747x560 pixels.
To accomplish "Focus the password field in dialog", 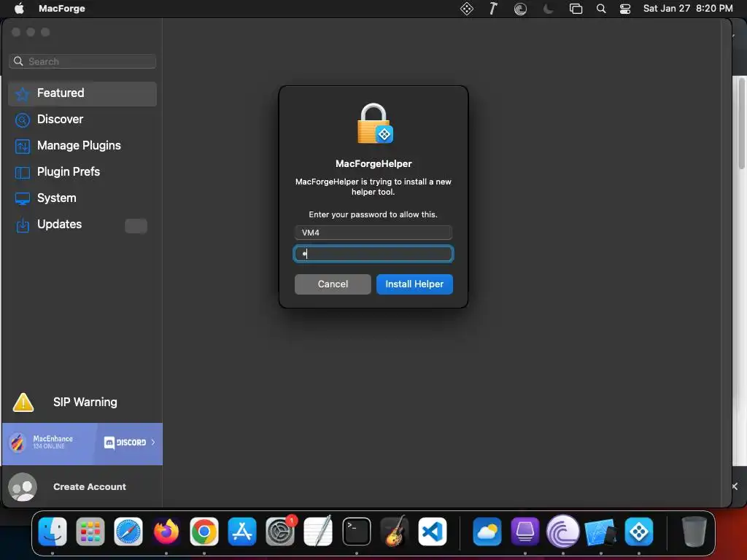I will pyautogui.click(x=373, y=254).
